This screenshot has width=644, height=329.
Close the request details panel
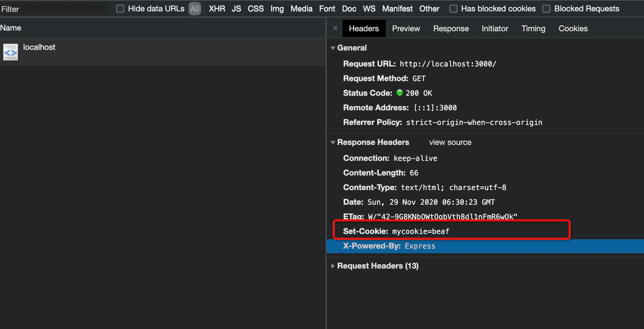click(335, 29)
